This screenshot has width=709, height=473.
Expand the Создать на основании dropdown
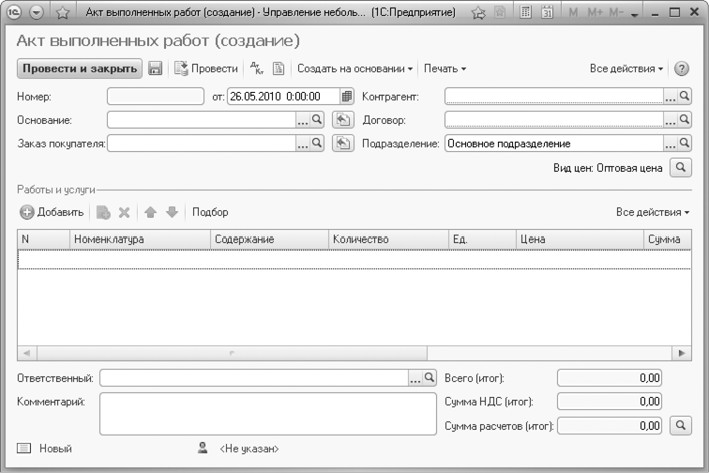tap(355, 69)
